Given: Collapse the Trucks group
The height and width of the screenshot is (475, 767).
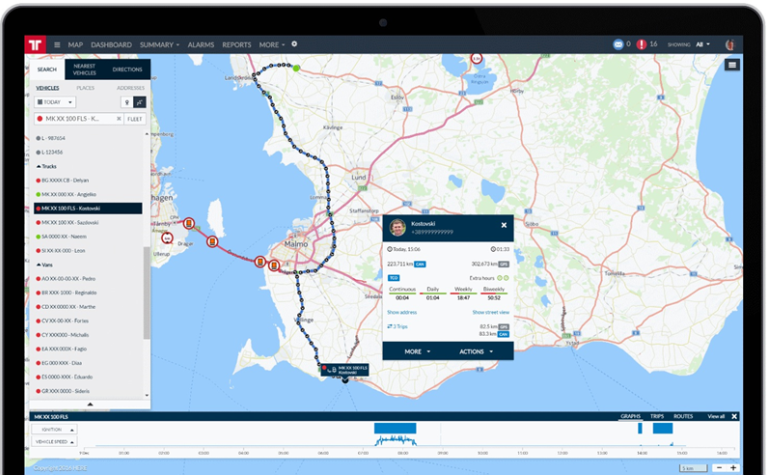Looking at the screenshot, I should (x=46, y=166).
